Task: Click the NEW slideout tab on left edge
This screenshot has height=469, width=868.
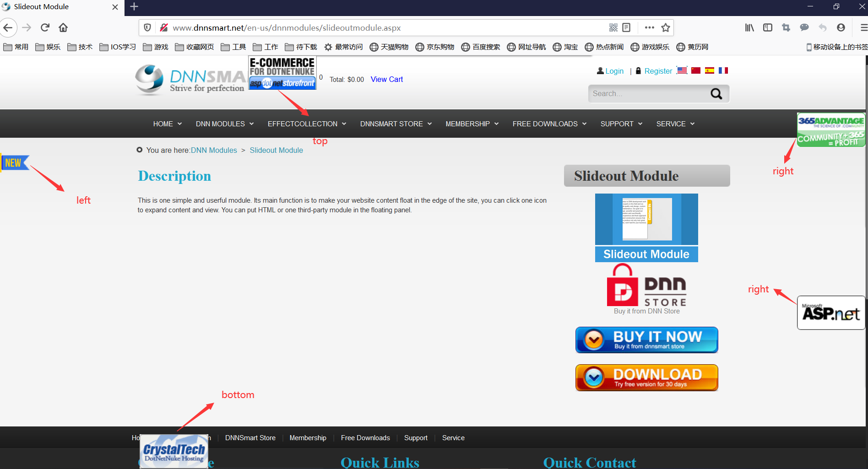Action: pyautogui.click(x=15, y=163)
